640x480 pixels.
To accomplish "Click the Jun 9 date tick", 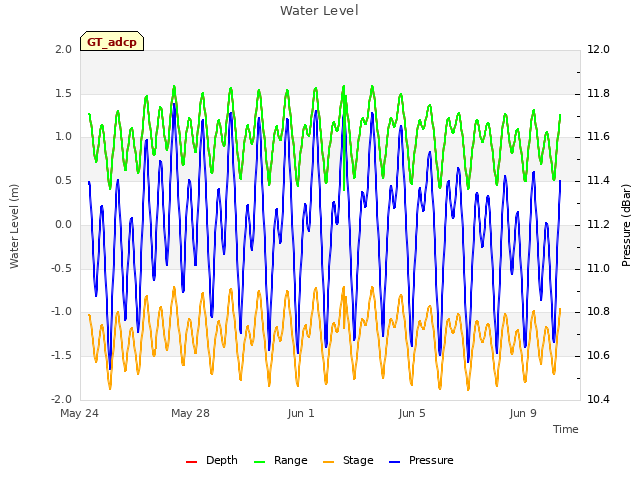I will (x=523, y=413).
